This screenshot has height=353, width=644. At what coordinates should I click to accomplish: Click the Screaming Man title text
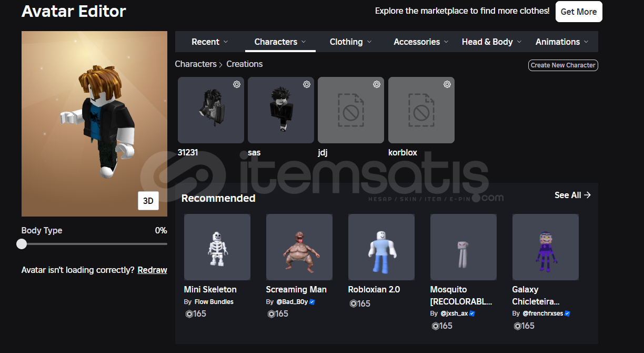296,289
